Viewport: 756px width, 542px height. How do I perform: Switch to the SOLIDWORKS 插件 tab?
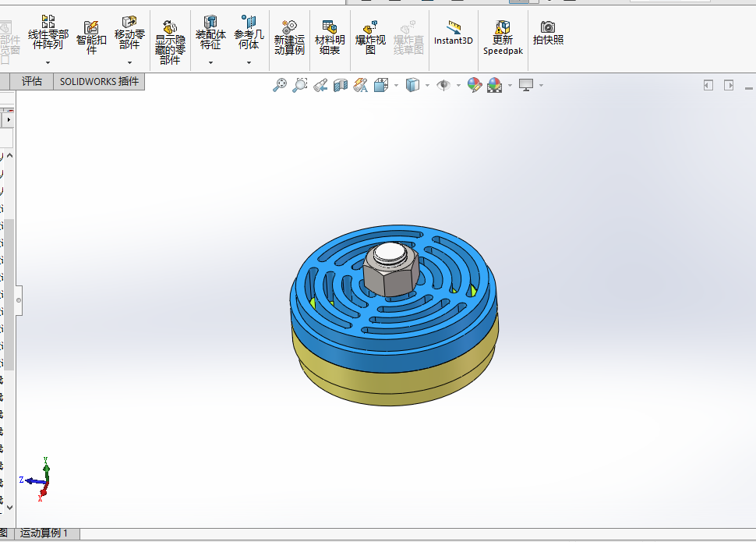click(x=99, y=82)
